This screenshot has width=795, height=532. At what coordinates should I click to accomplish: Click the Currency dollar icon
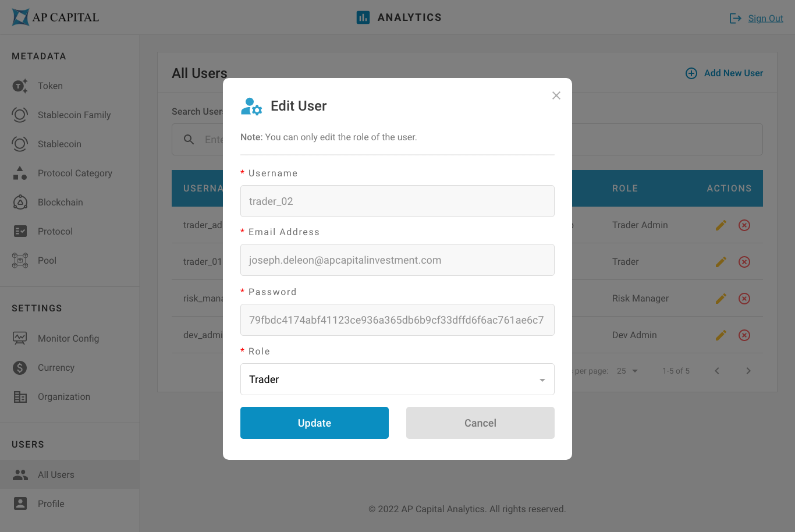20,368
